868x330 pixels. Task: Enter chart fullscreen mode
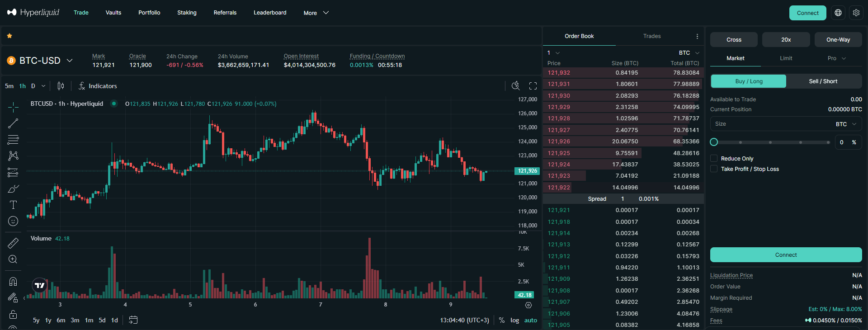(x=533, y=86)
